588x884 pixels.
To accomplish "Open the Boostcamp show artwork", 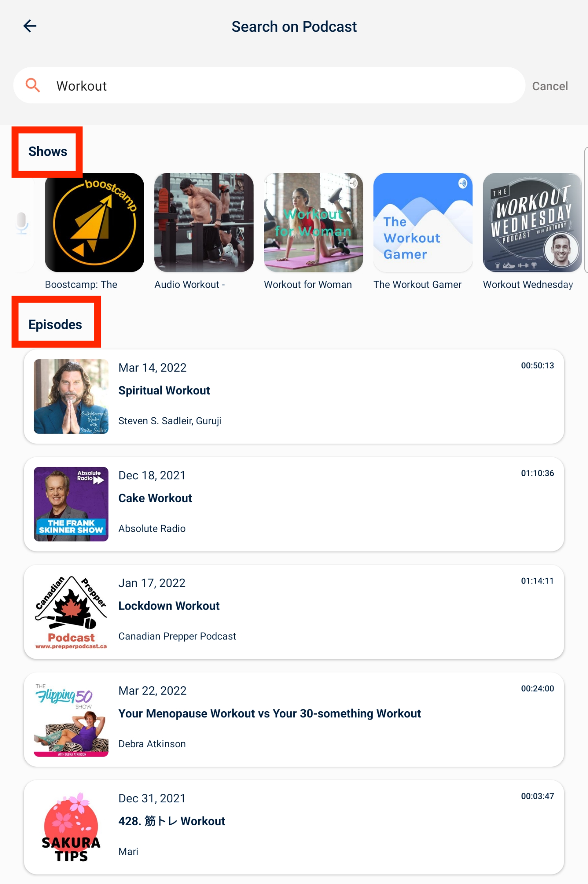I will pos(94,223).
